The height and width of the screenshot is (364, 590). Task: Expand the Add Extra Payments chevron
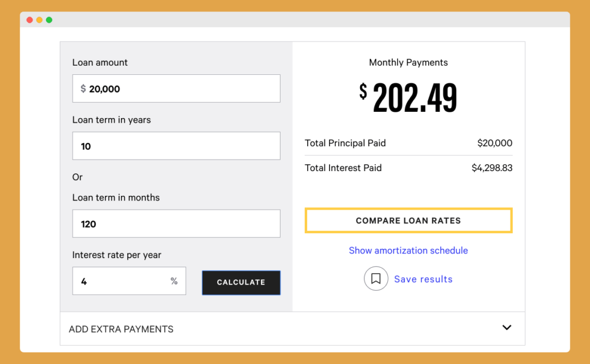507,328
